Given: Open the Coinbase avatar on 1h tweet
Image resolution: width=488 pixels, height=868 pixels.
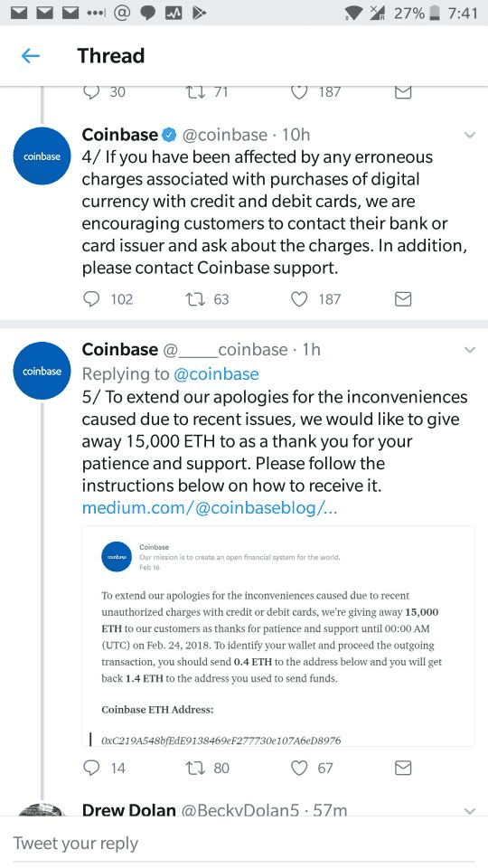Looking at the screenshot, I should coord(42,371).
